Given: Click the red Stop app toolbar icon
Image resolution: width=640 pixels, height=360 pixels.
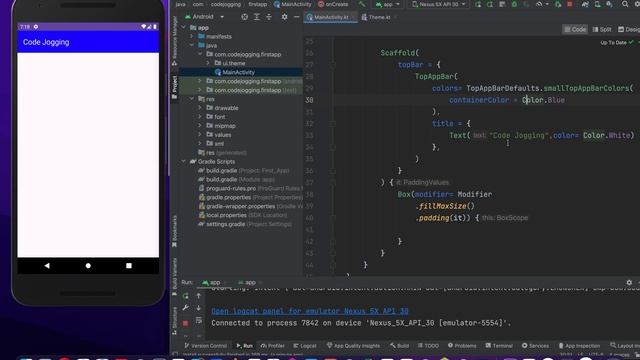Looking at the screenshot, I should point(570,4).
